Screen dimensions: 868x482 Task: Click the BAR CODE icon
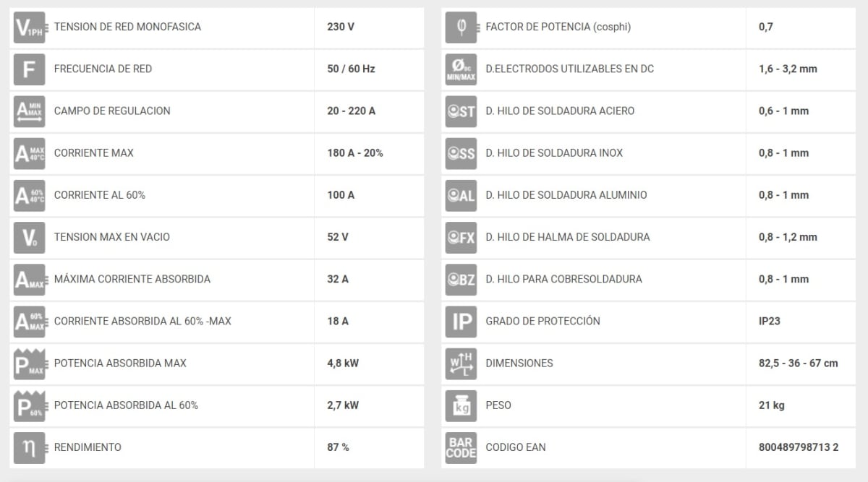(x=461, y=447)
